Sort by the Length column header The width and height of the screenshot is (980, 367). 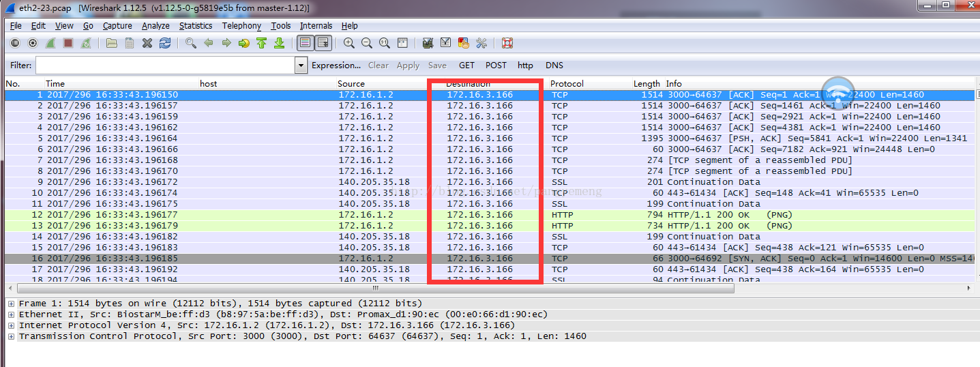point(647,84)
